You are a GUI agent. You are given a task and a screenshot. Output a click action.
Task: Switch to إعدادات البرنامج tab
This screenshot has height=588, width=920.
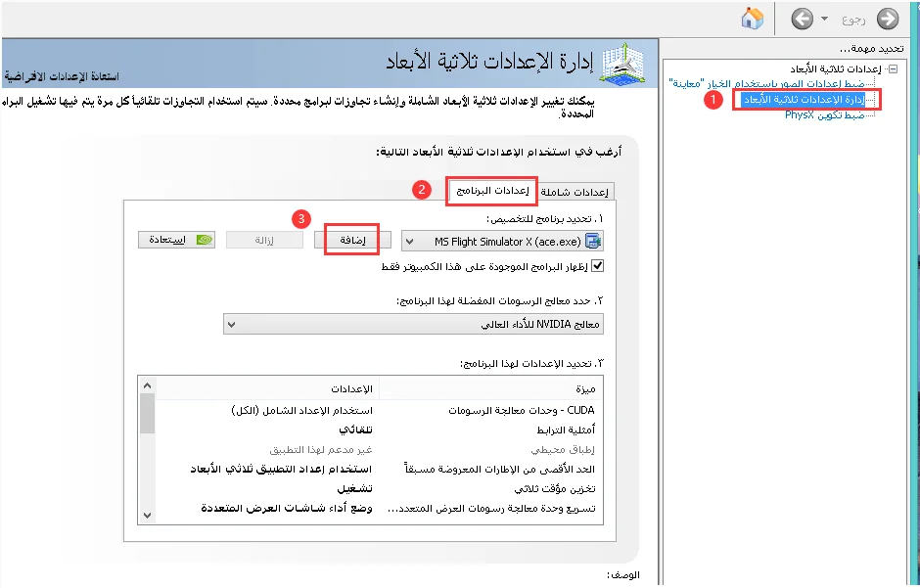491,191
